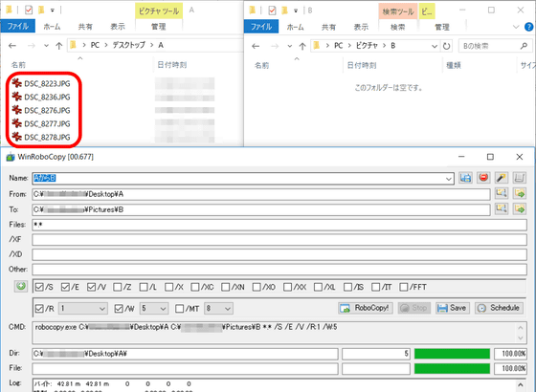Enable the /L checkbox
This screenshot has height=392, width=536.
144,287
